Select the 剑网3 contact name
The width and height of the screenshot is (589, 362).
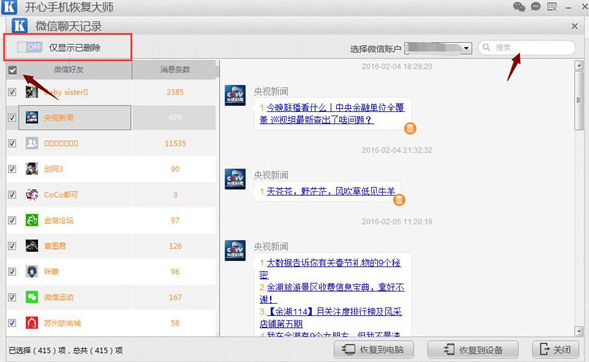pos(53,169)
